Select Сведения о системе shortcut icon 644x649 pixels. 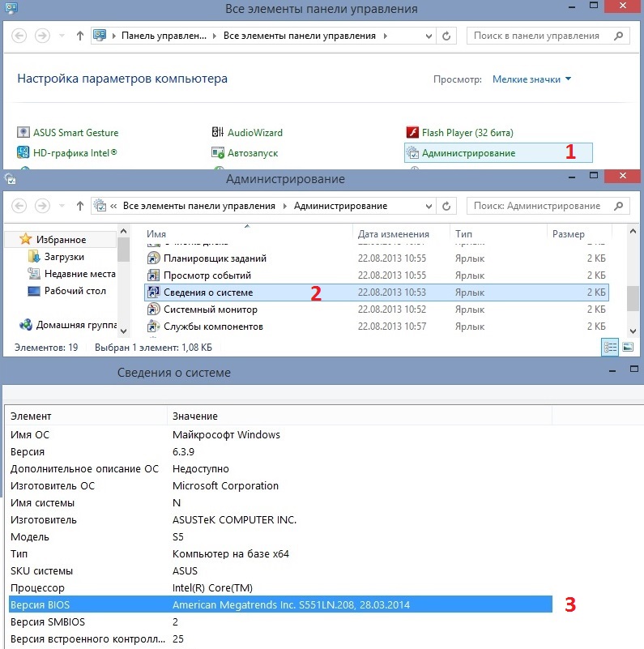[154, 292]
